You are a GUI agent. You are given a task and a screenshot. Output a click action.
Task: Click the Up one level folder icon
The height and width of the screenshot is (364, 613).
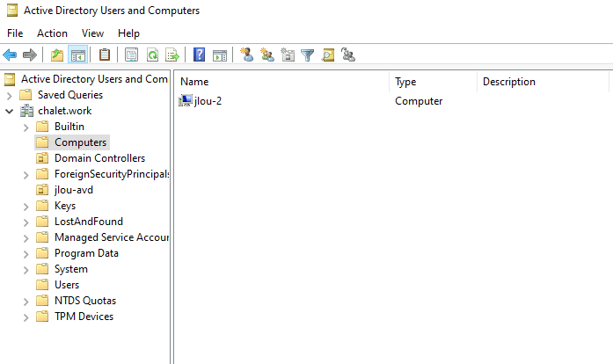tap(57, 55)
